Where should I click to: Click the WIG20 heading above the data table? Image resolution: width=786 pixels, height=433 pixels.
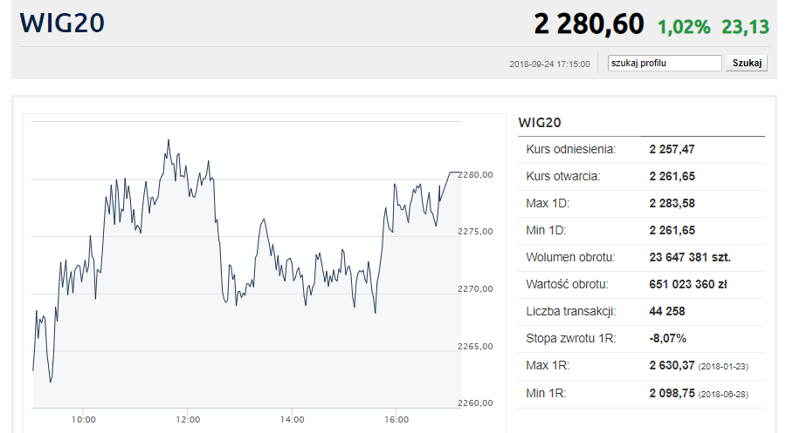coord(540,122)
